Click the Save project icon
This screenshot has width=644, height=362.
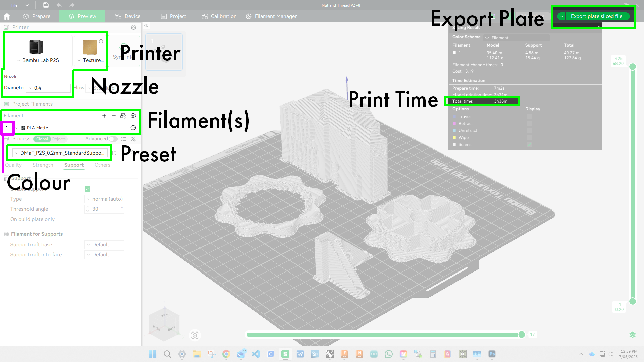pyautogui.click(x=46, y=5)
